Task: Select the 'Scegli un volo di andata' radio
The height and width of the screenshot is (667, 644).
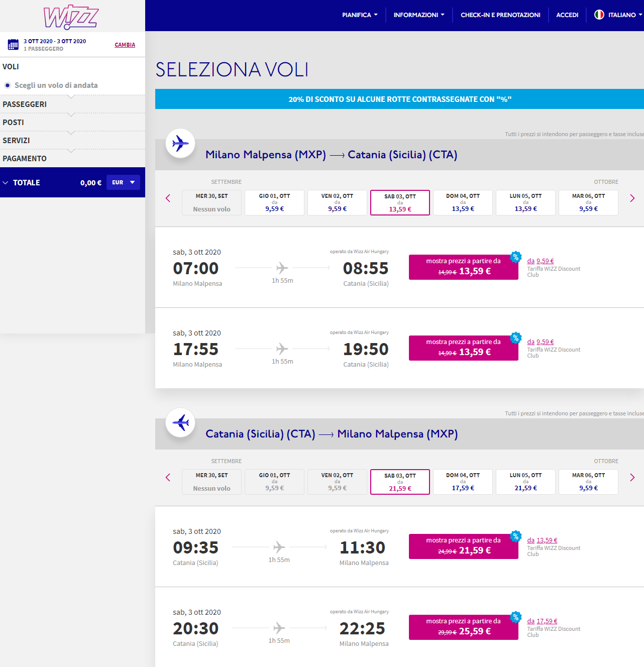Action: 8,85
